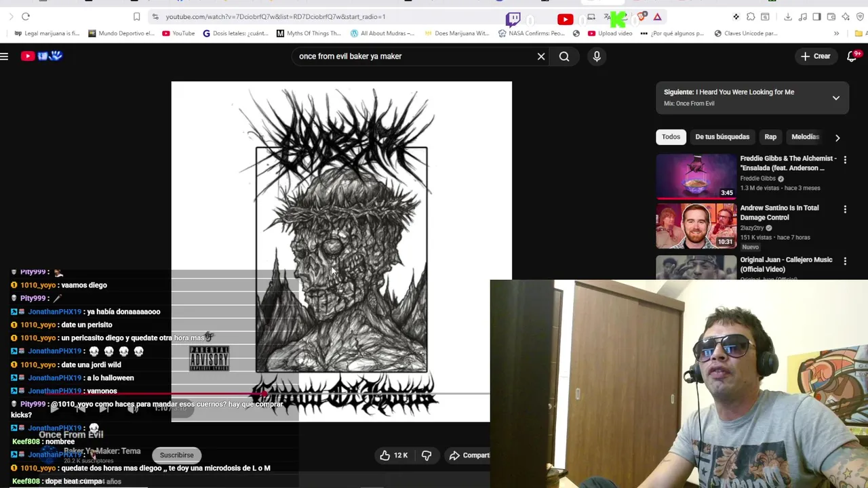Select the 'Melodías' filter chip
The height and width of the screenshot is (488, 868).
point(806,137)
